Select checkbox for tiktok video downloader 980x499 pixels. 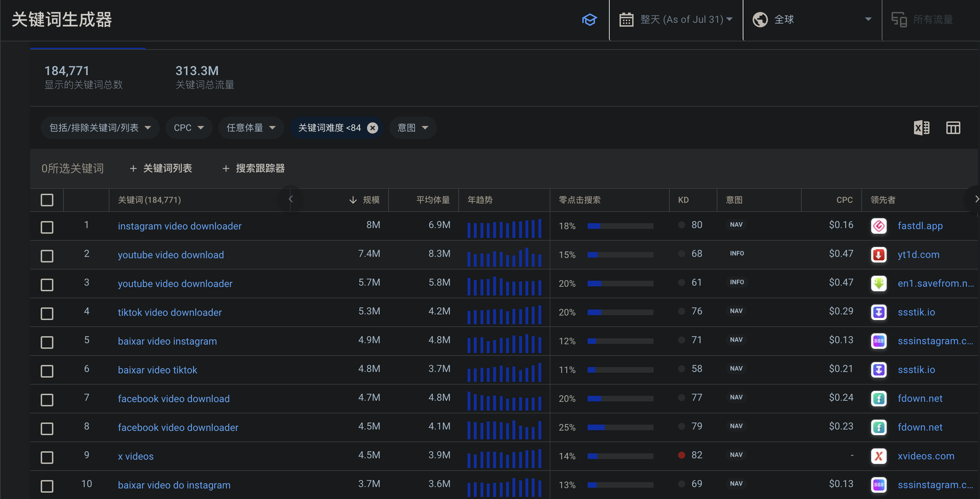pyautogui.click(x=47, y=313)
